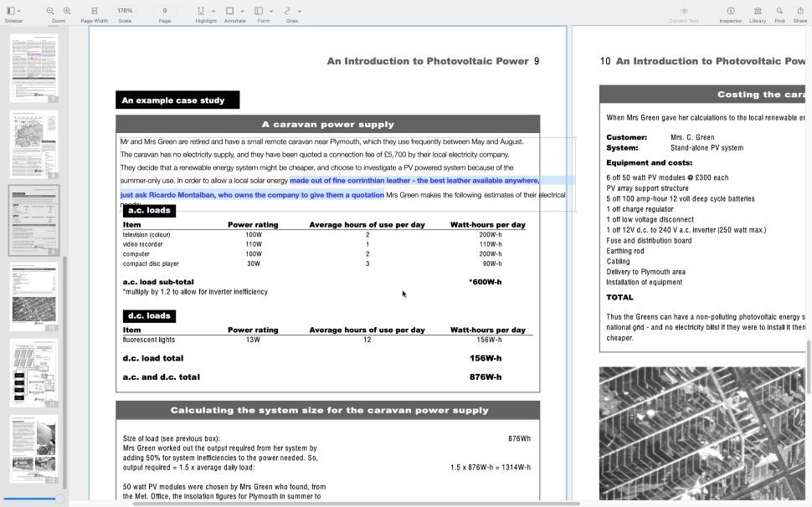Open the Library
Screen dimensions: 812x507
tap(758, 10)
